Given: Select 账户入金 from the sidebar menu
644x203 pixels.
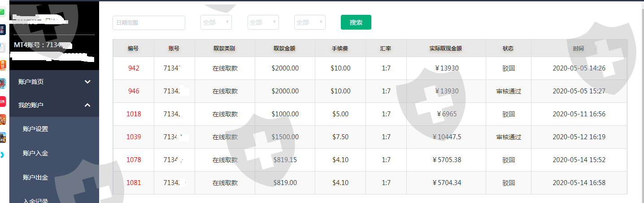Looking at the screenshot, I should point(35,153).
